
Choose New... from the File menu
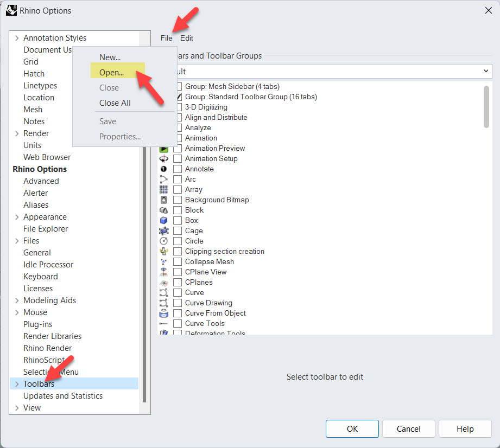110,57
